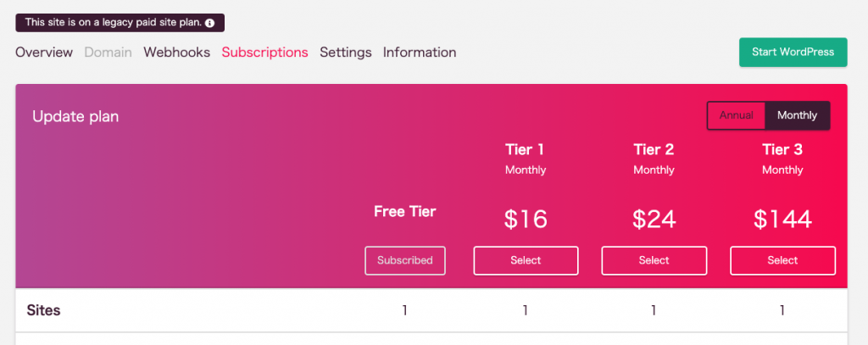
Task: Click the legacy paid site plan banner
Action: pos(120,23)
